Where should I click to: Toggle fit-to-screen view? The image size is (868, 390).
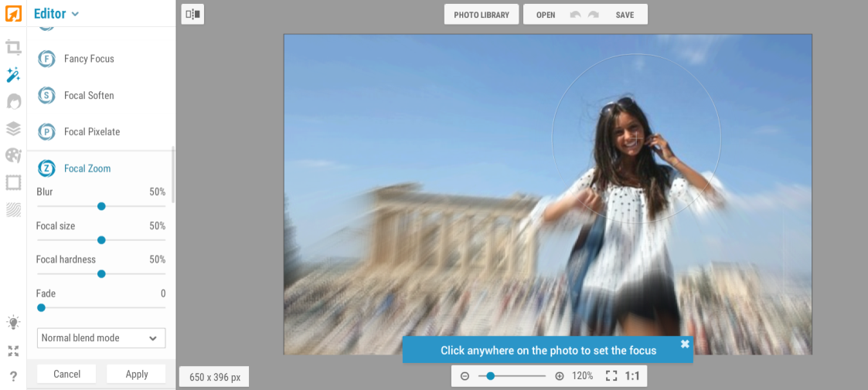click(x=611, y=376)
